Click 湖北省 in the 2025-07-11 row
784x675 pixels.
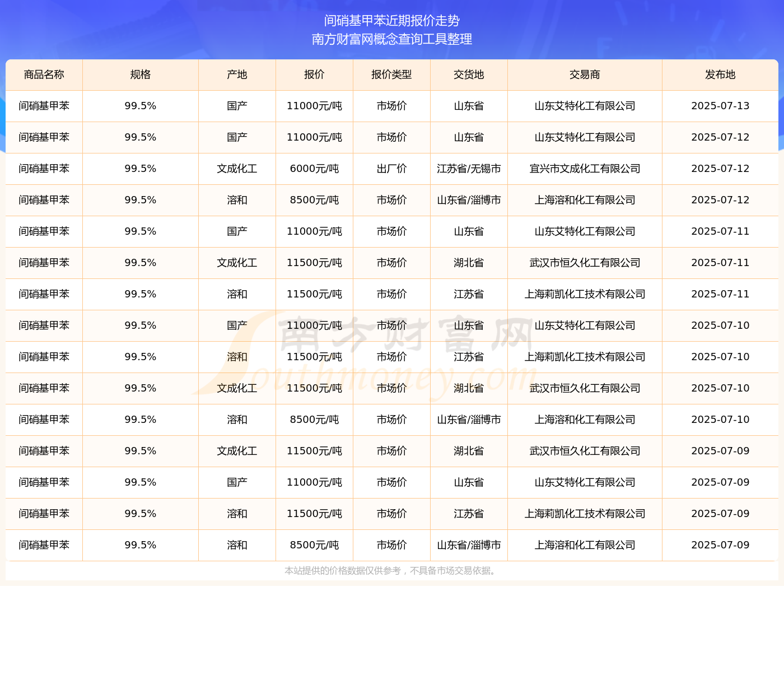pyautogui.click(x=469, y=263)
